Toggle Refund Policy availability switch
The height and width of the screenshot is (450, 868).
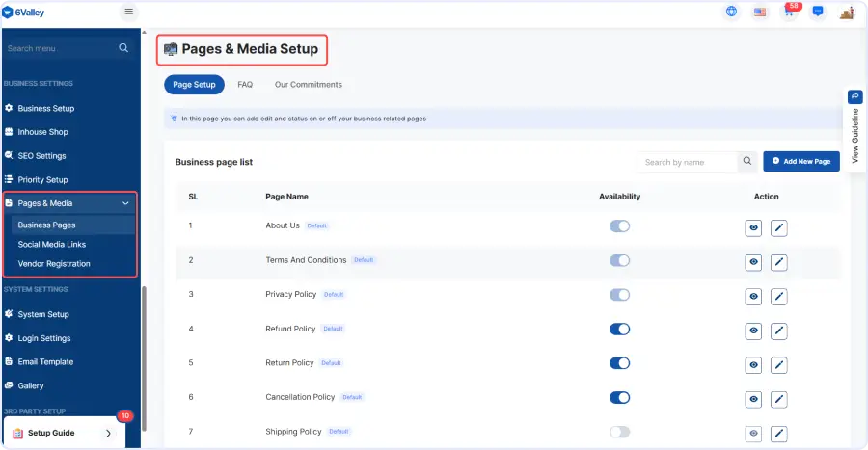(x=619, y=329)
